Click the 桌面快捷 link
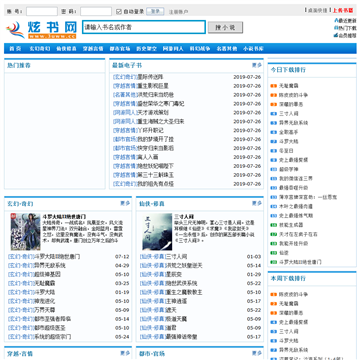 pyautogui.click(x=317, y=10)
